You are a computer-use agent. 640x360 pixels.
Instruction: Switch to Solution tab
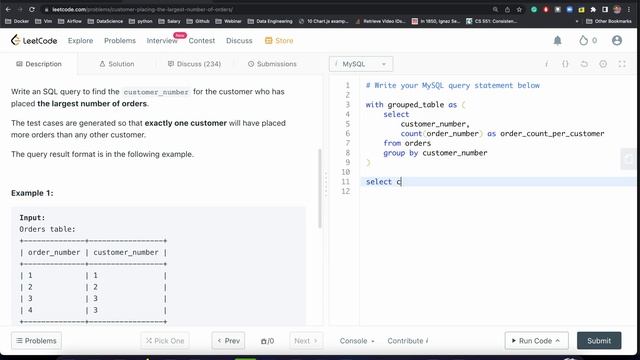117,64
